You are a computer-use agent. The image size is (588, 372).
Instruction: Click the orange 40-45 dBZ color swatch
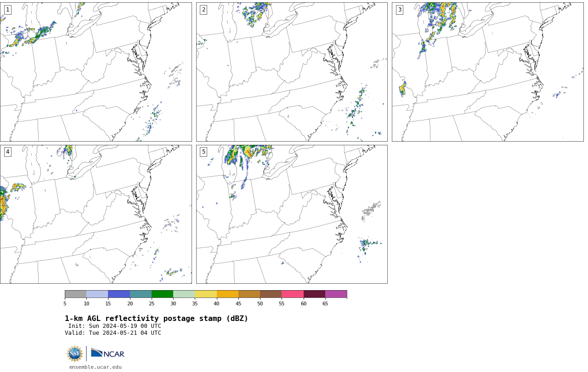[x=227, y=294]
